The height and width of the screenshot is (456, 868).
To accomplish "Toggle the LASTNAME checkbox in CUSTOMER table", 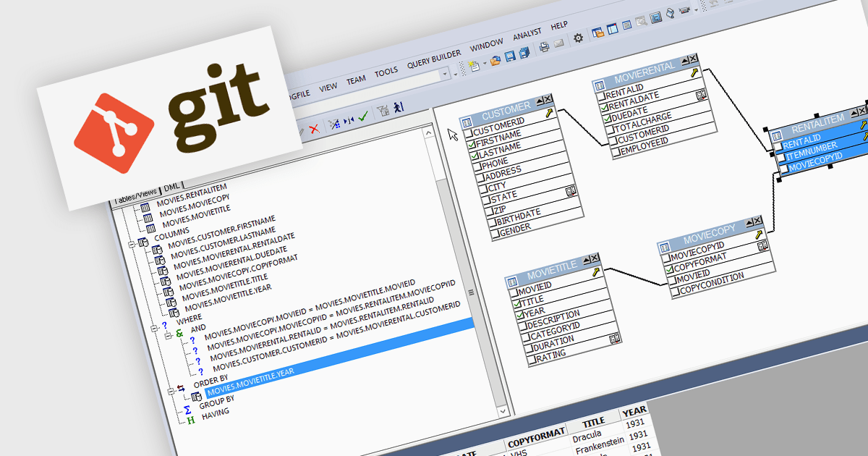I will (x=475, y=155).
